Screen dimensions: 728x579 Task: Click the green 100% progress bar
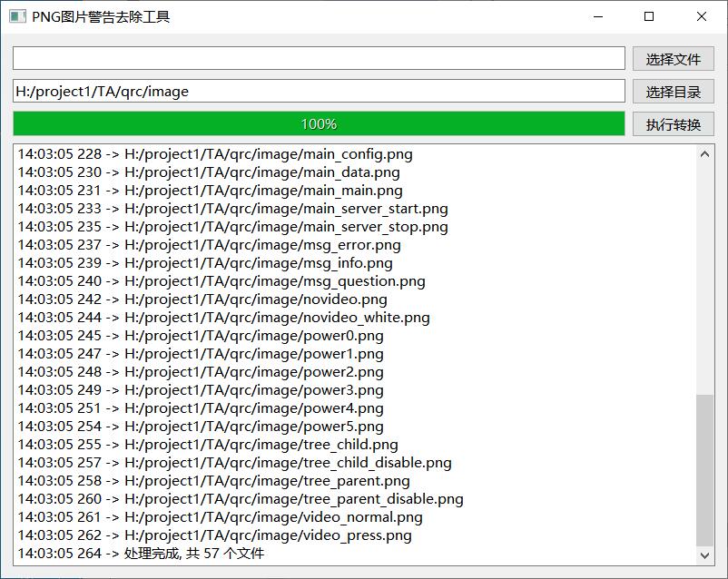319,123
